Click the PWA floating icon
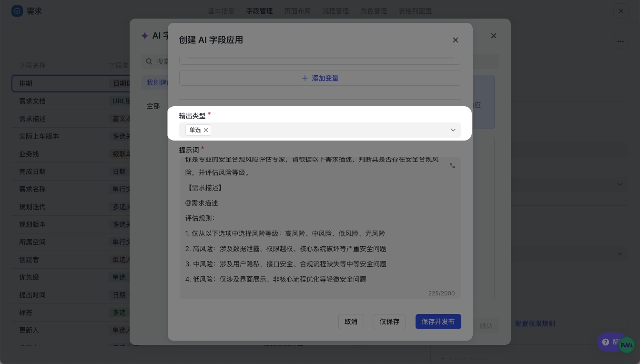This screenshot has height=364, width=640. pos(627,345)
